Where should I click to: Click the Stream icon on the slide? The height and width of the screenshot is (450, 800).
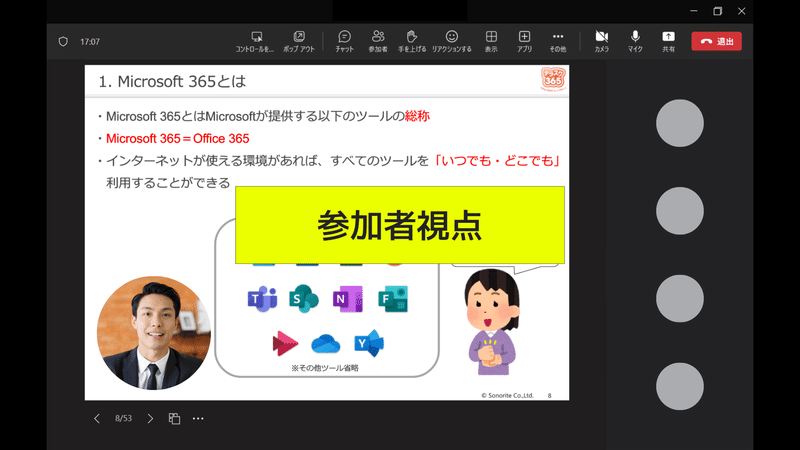(285, 343)
